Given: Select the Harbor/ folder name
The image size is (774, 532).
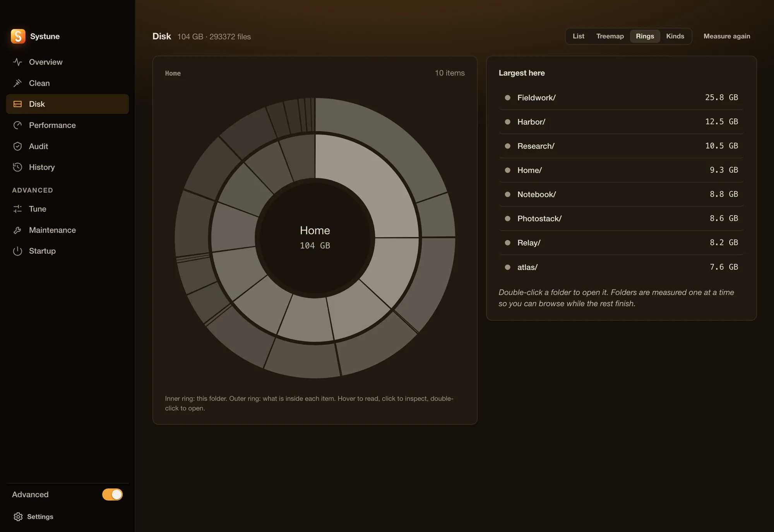Looking at the screenshot, I should point(531,122).
